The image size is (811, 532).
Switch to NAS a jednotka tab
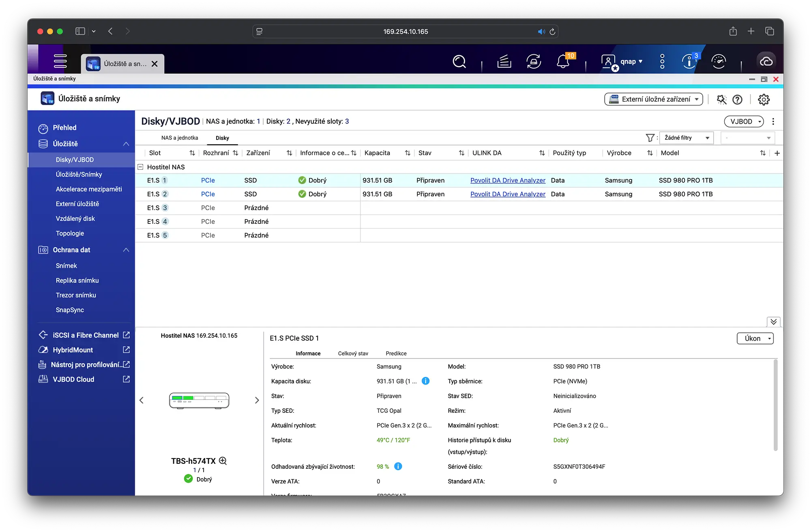pyautogui.click(x=180, y=138)
